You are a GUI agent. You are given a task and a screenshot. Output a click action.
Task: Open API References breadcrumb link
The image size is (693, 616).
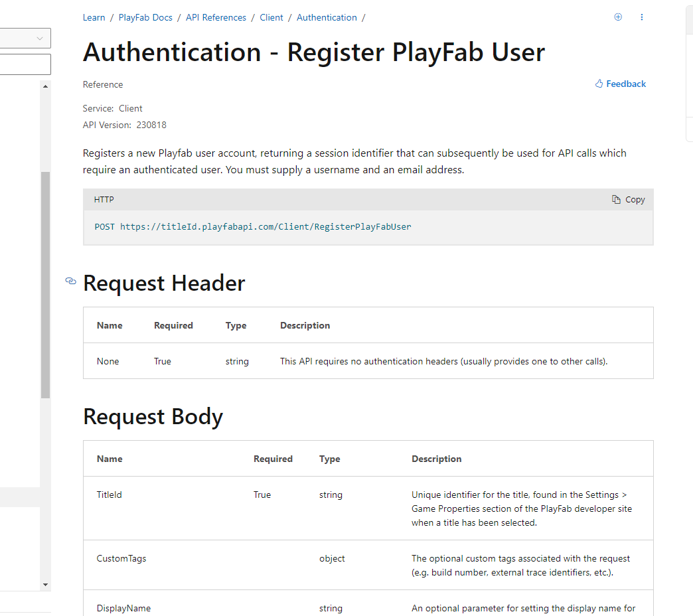click(216, 18)
